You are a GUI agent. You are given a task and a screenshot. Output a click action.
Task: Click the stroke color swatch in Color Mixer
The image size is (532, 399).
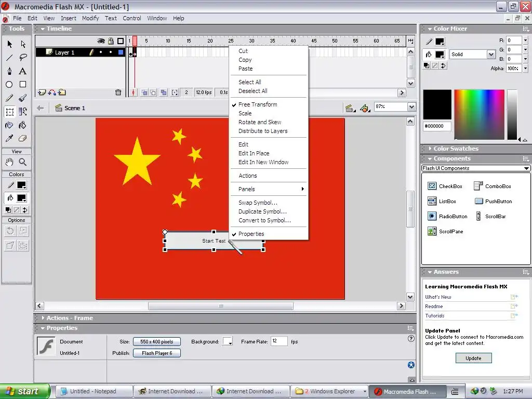(x=440, y=42)
